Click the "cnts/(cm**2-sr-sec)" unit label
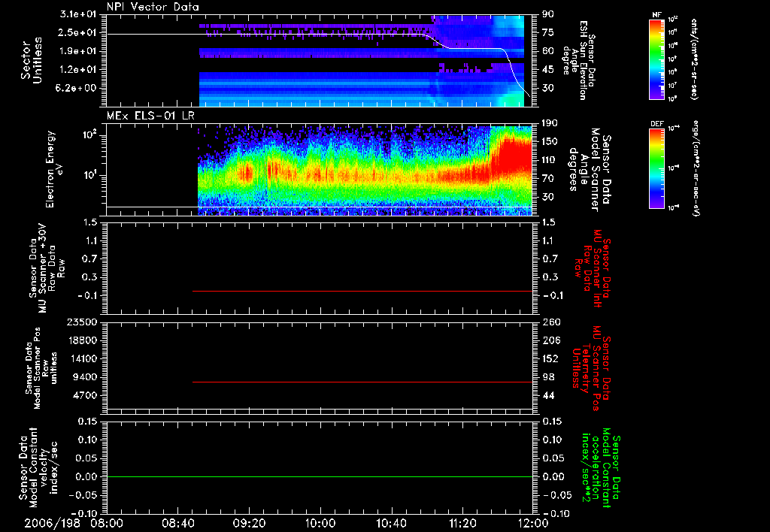Screen dimensions: 770x532 (x=694, y=59)
